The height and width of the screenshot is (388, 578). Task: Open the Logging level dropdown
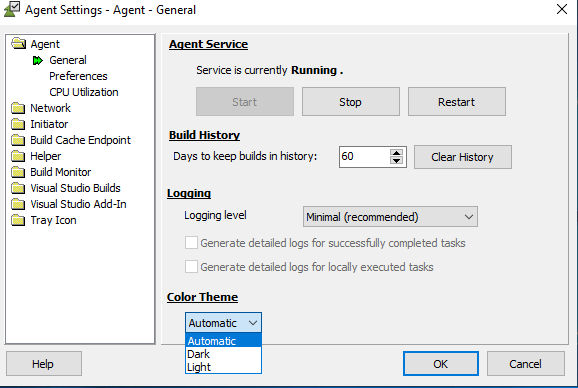pyautogui.click(x=390, y=217)
